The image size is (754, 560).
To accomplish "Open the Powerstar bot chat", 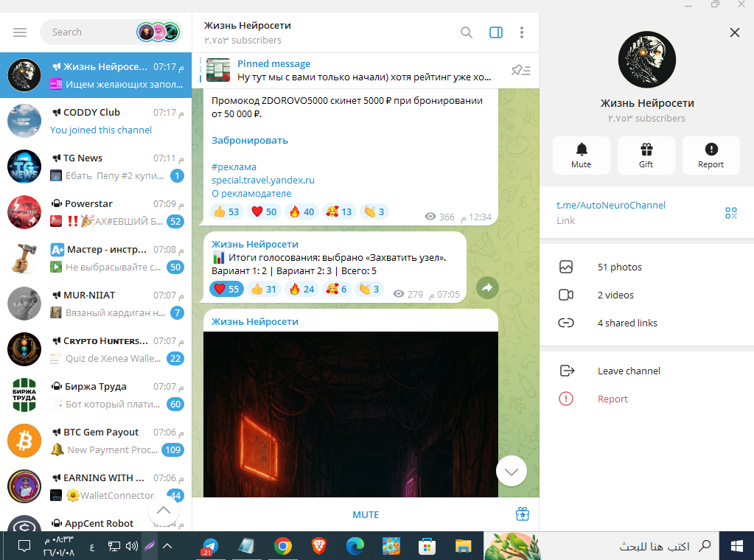I will [x=96, y=212].
